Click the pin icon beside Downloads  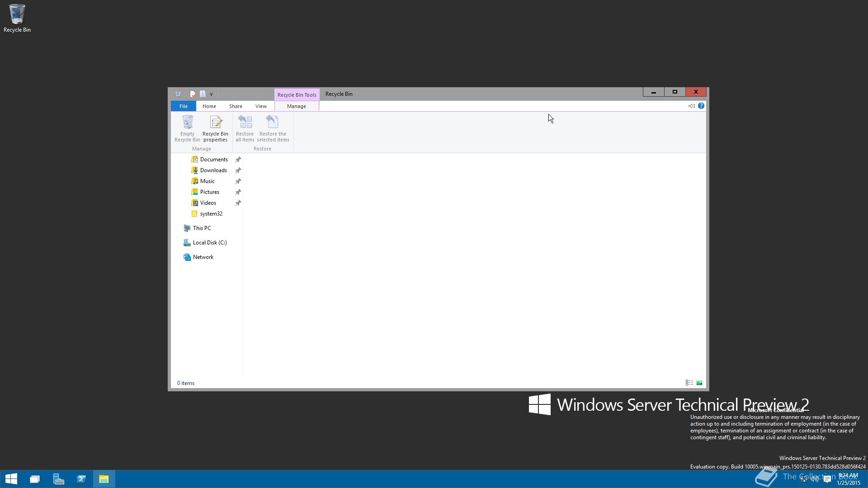[x=238, y=170]
